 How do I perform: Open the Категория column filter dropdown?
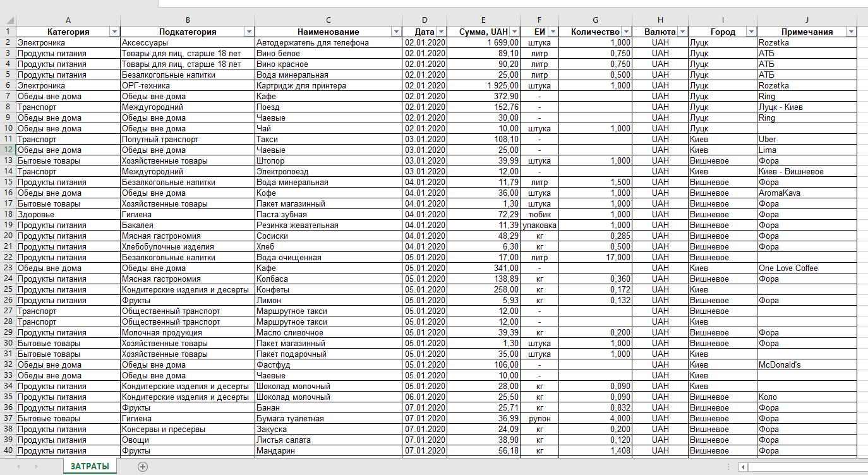(x=114, y=32)
